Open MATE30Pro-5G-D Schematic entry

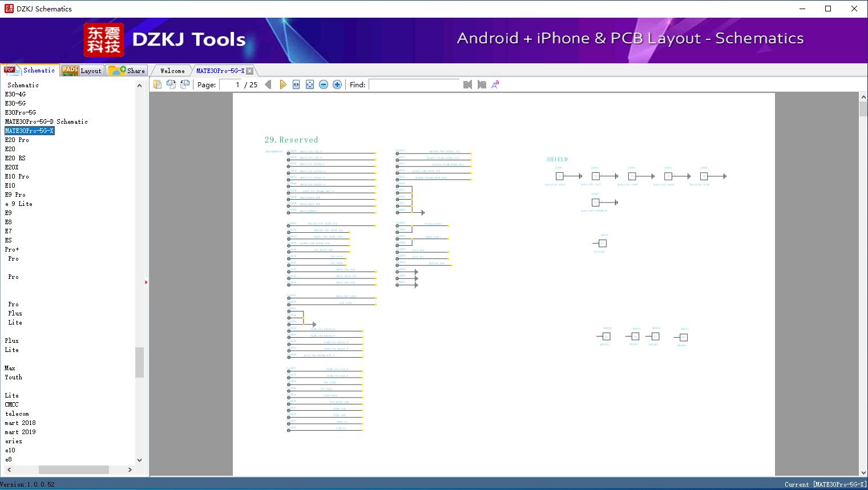[x=46, y=122]
